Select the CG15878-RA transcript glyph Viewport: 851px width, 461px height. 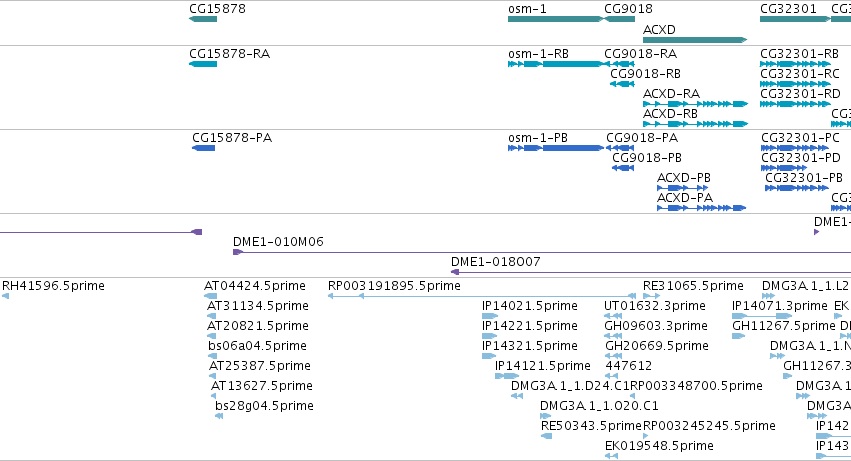point(203,64)
